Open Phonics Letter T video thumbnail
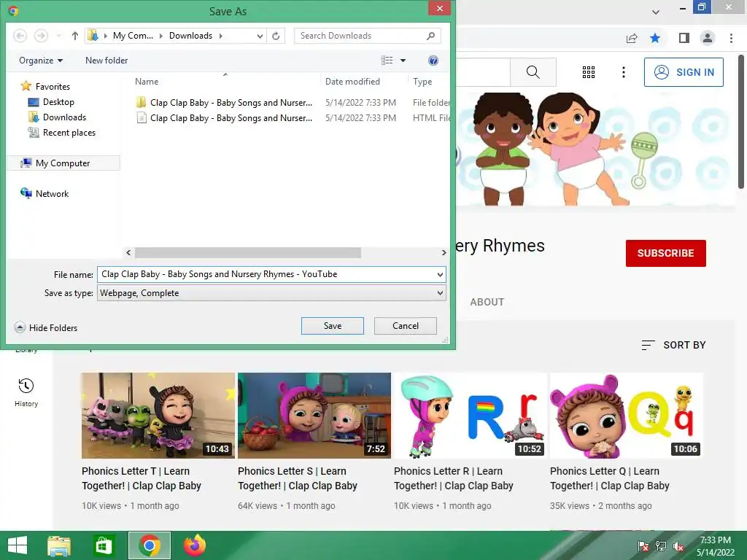This screenshot has width=747, height=560. click(158, 416)
